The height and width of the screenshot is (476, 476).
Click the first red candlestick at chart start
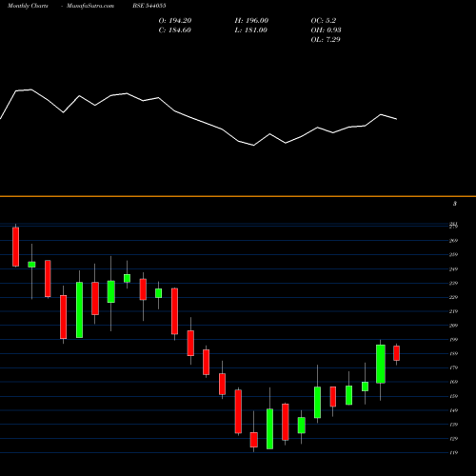click(x=15, y=247)
